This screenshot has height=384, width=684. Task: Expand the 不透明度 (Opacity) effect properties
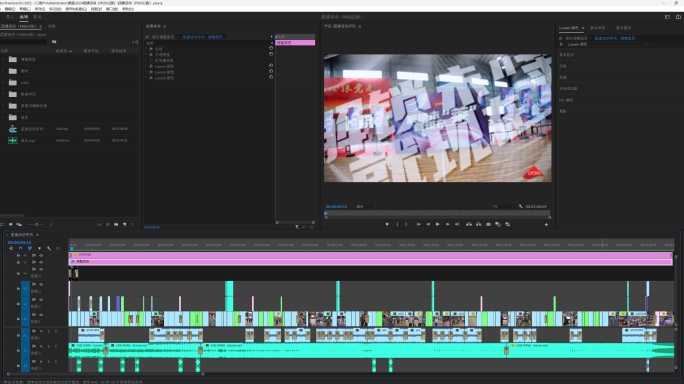147,55
